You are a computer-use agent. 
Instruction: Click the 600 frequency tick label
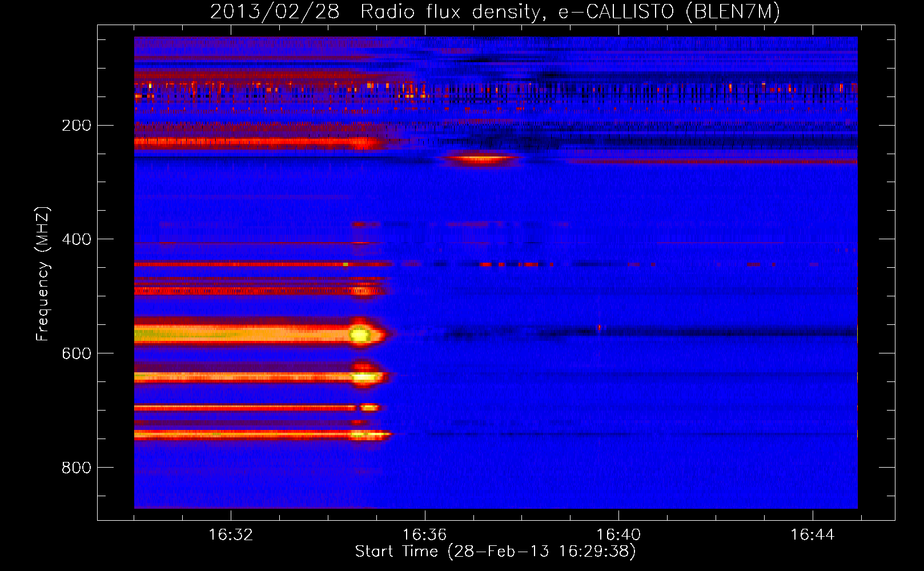click(77, 353)
